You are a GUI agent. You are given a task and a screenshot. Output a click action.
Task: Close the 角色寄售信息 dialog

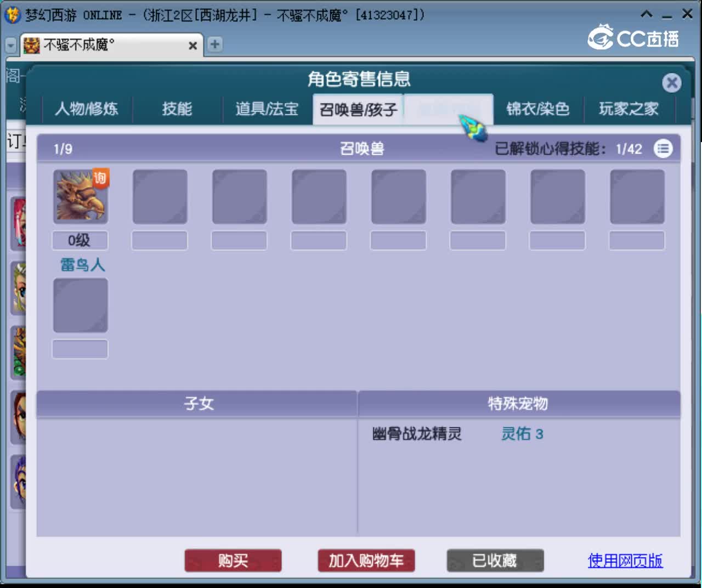671,83
